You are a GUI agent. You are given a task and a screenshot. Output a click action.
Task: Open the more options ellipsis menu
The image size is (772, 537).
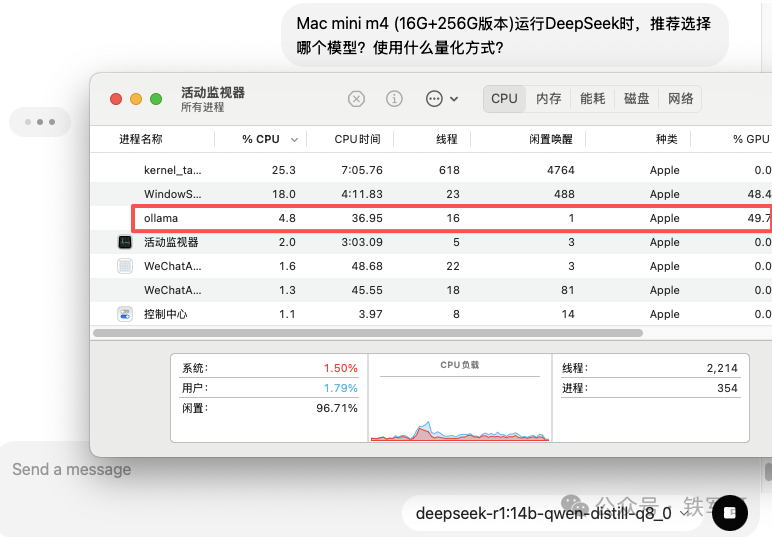pos(442,99)
